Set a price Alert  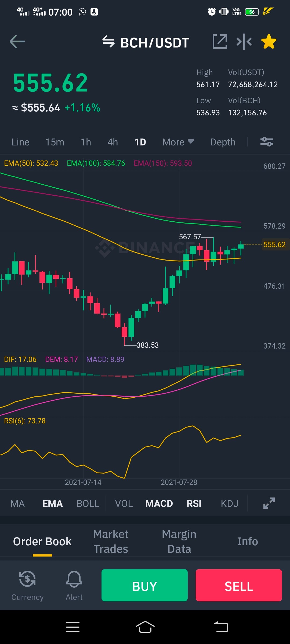point(74,586)
